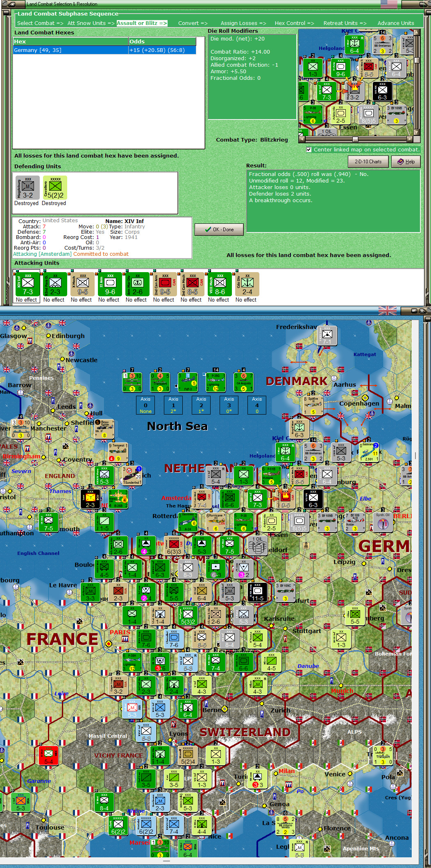Click black 11-5 armor unit near Frankfurt

pyautogui.click(x=258, y=592)
